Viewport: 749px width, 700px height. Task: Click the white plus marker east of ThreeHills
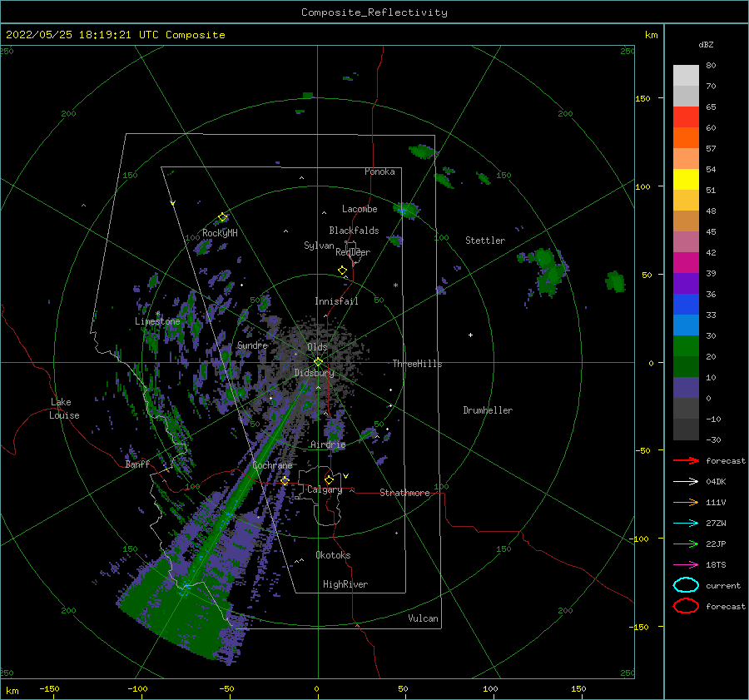click(470, 335)
